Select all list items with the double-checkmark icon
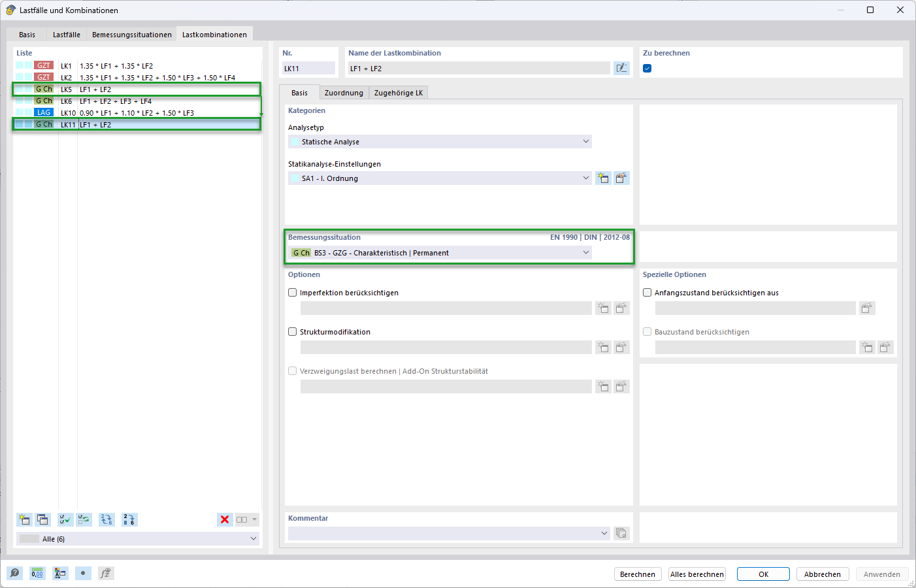 click(x=65, y=519)
